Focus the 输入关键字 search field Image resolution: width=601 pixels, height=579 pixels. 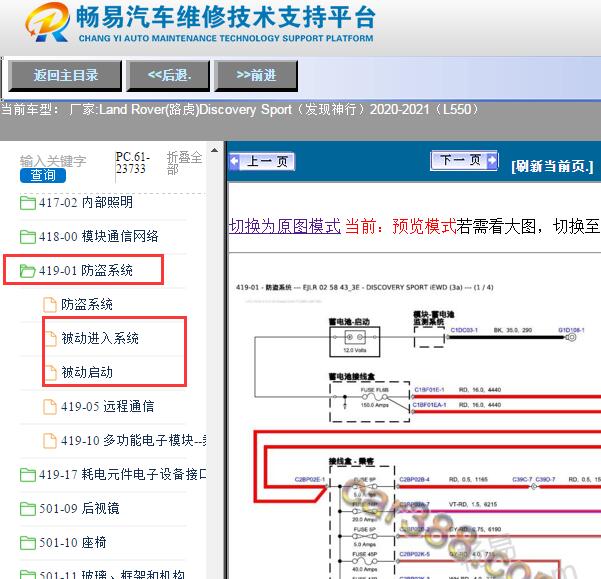click(53, 161)
